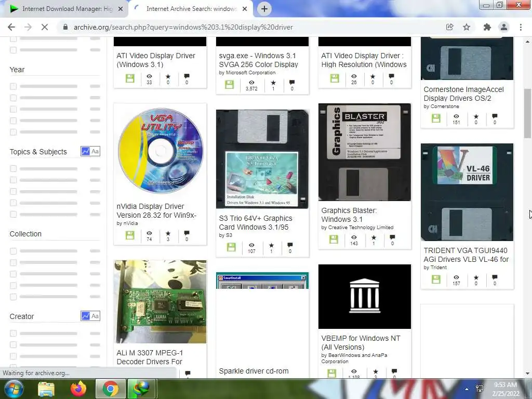Viewport: 532px width, 399px height.
Task: Open TRIDENT VGA TGUI9440 AGi Drivers title
Action: click(466, 255)
